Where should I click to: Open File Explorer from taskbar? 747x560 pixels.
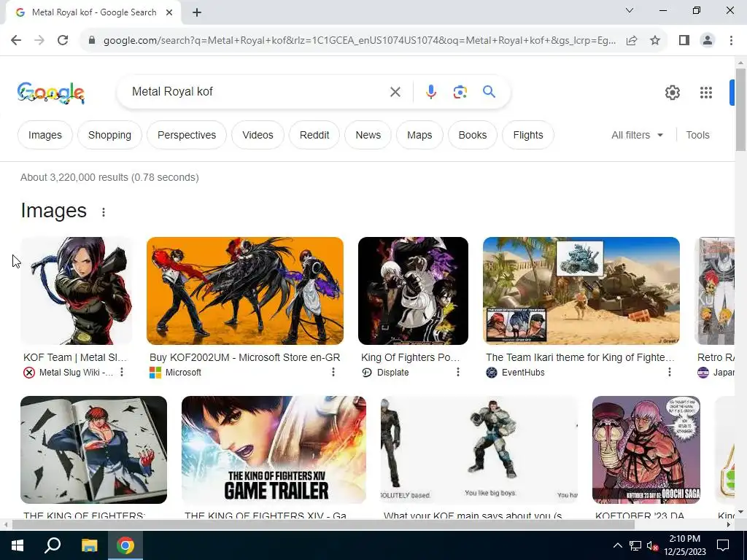pos(89,545)
